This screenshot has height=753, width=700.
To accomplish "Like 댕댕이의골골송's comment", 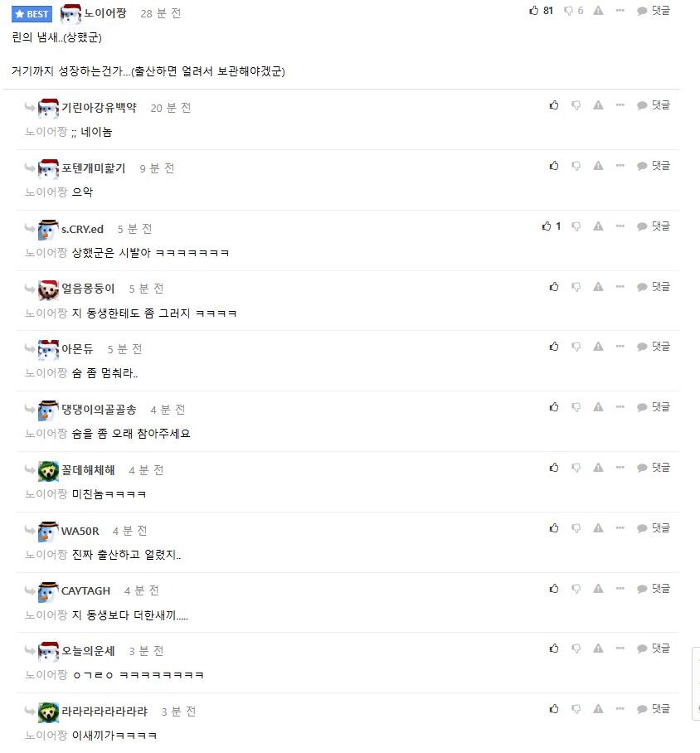I will pyautogui.click(x=553, y=406).
